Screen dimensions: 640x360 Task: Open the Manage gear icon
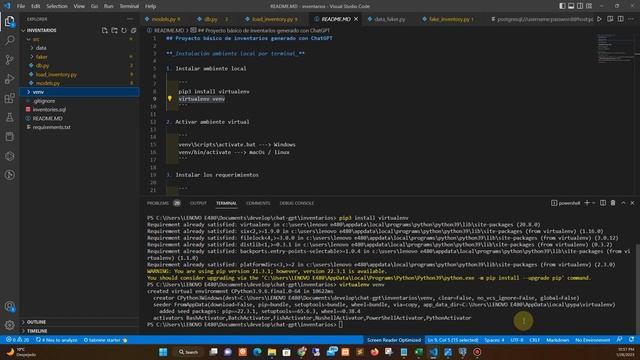(9, 325)
